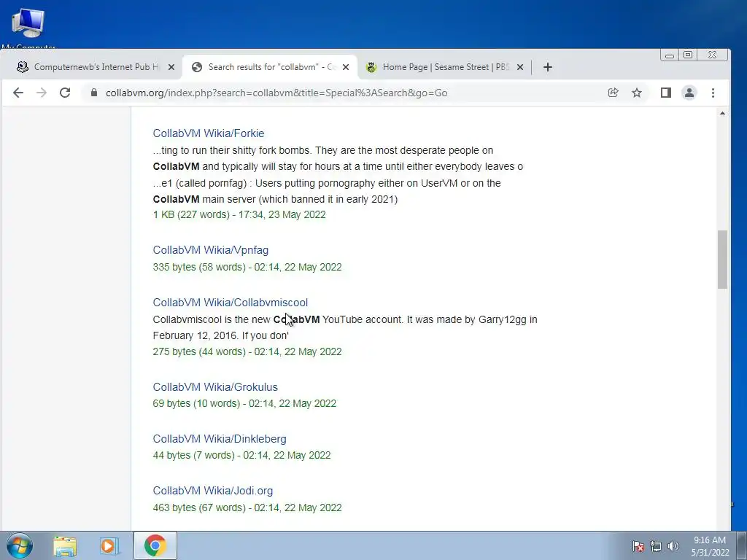This screenshot has width=747, height=560.
Task: Open CollabVM Wikia/Dinkleberg link
Action: pos(220,439)
